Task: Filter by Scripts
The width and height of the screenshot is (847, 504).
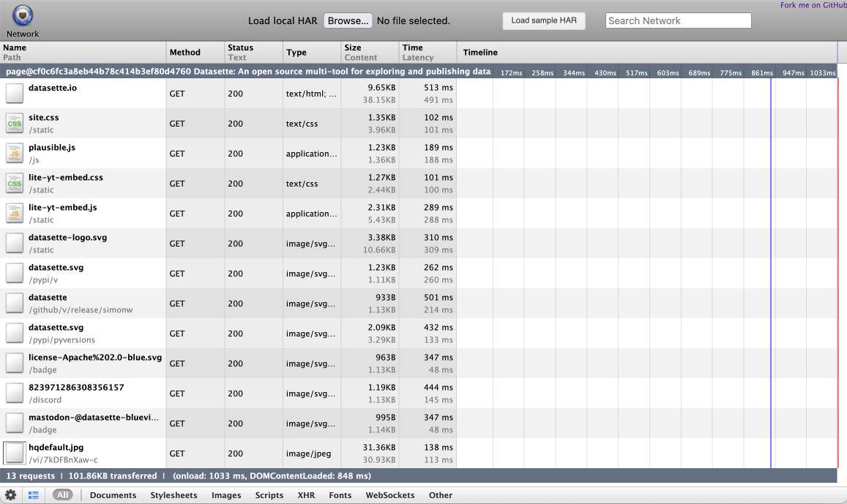Action: [269, 494]
